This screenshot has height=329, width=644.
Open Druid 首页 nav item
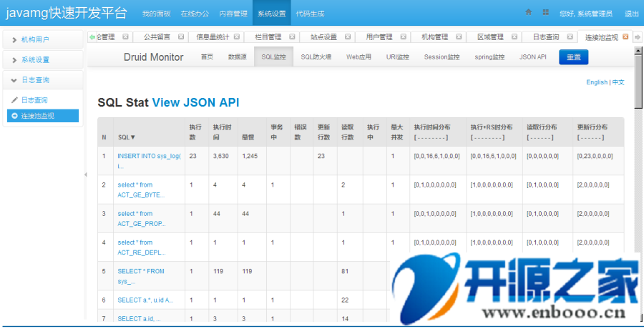point(207,57)
